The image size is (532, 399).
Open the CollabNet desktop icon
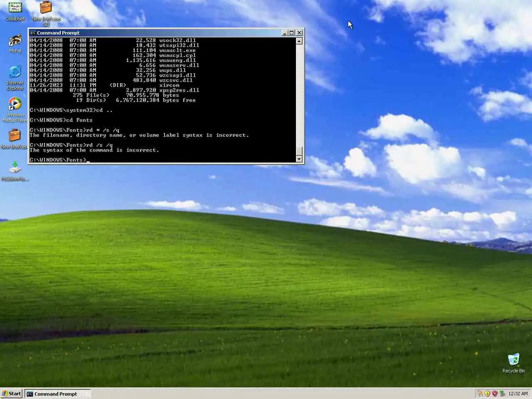[x=15, y=11]
